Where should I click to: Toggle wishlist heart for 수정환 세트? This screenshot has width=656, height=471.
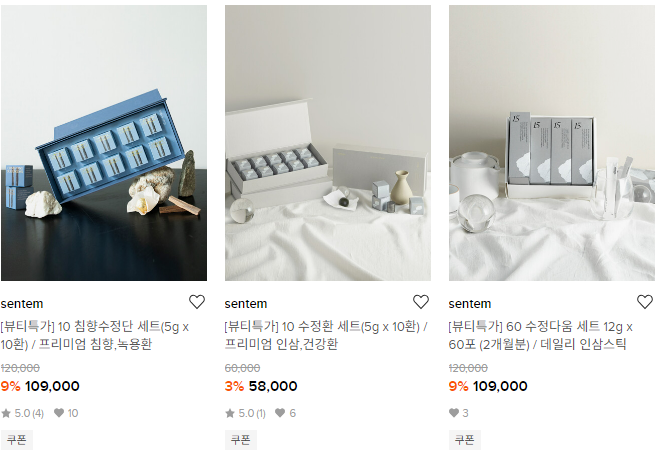click(421, 302)
